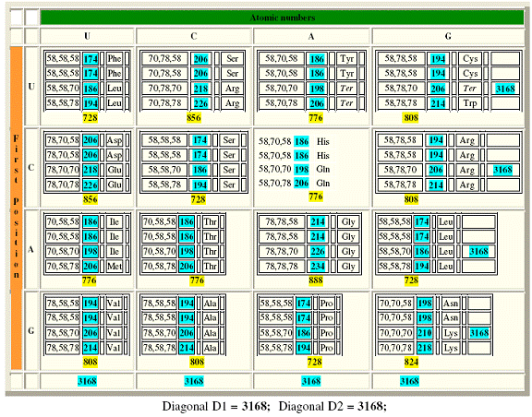
Task: Click the "Diagonal D2 = 3168;" caption text
Action: (x=332, y=406)
